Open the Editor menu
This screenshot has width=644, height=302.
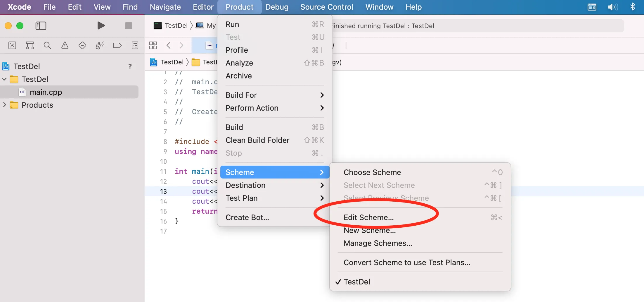pos(203,7)
